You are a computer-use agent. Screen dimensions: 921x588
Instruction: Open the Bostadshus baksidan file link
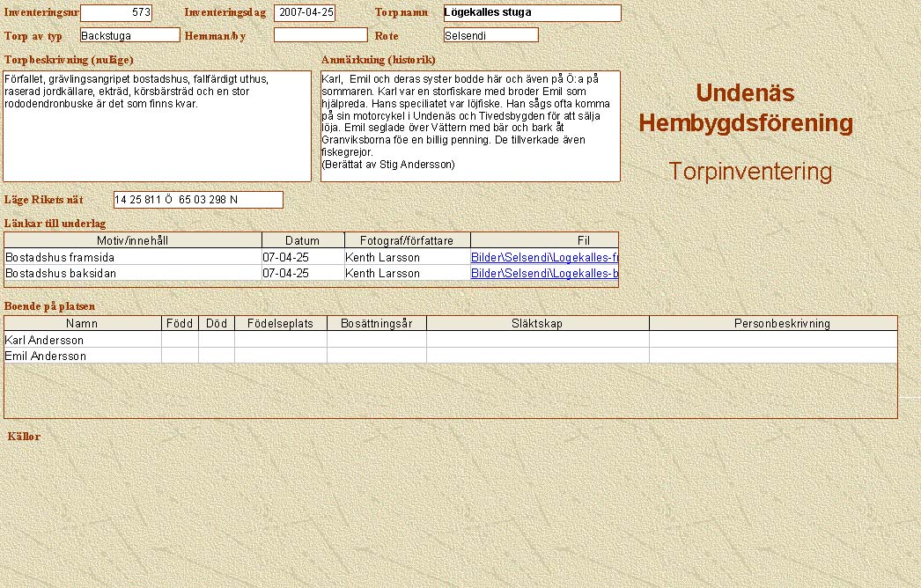pyautogui.click(x=544, y=274)
